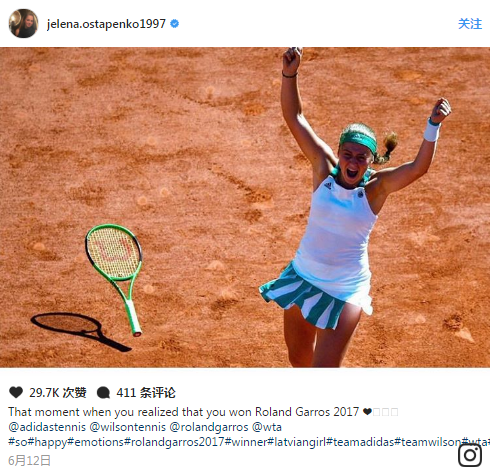Open the @rolandgarros mention

click(x=209, y=427)
